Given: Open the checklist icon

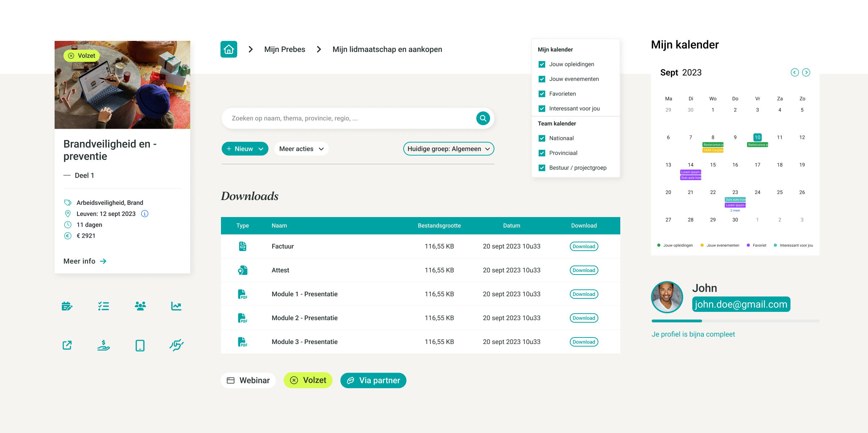Looking at the screenshot, I should click(x=103, y=306).
